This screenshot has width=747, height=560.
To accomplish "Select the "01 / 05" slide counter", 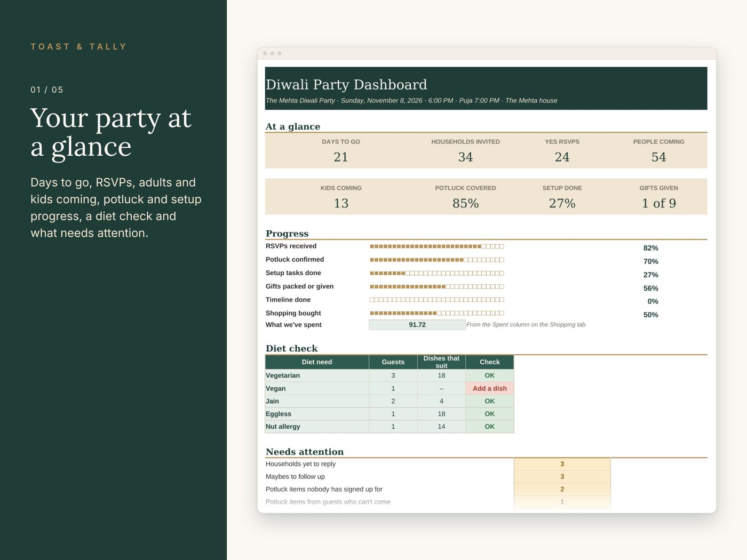I will (47, 90).
